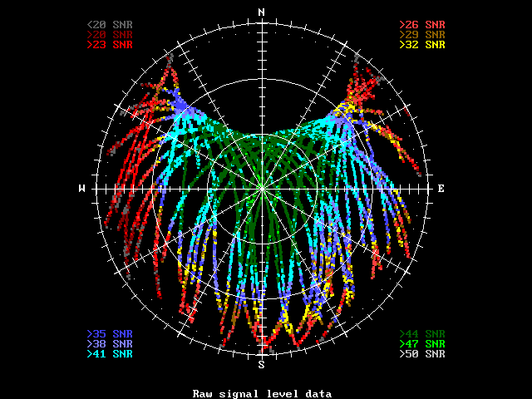
Task: Click the '>23 SNR' red legend entry
Action: [110, 45]
